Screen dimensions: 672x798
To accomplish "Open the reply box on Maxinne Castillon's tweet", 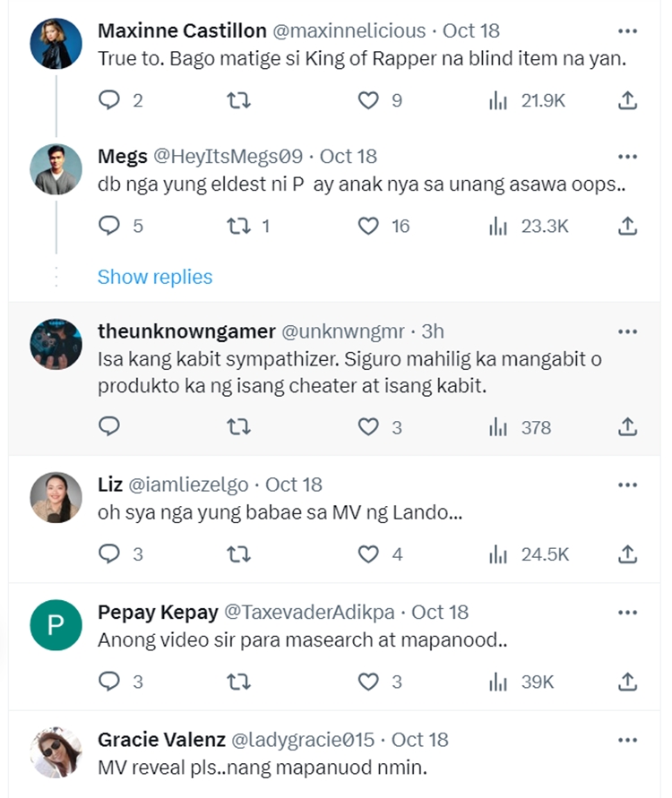I will [109, 100].
